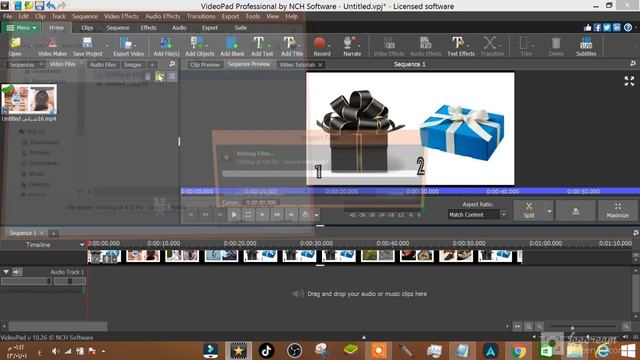Click the thumbs-up Like icon
This screenshot has height=360, width=640.
587,27
